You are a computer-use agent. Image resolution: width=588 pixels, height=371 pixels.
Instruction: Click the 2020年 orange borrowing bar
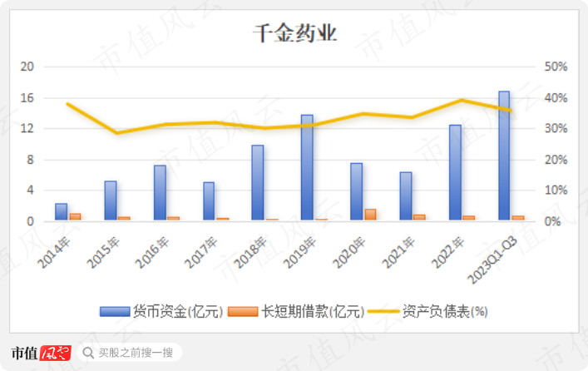click(370, 215)
